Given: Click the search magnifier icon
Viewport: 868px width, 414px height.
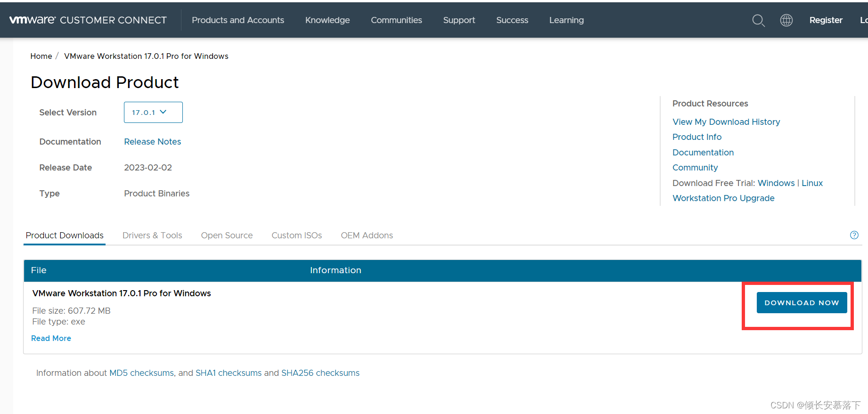Looking at the screenshot, I should (758, 20).
